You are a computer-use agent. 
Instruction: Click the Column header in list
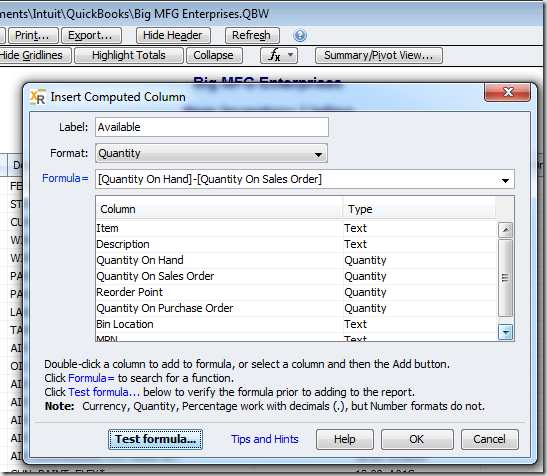pyautogui.click(x=219, y=209)
